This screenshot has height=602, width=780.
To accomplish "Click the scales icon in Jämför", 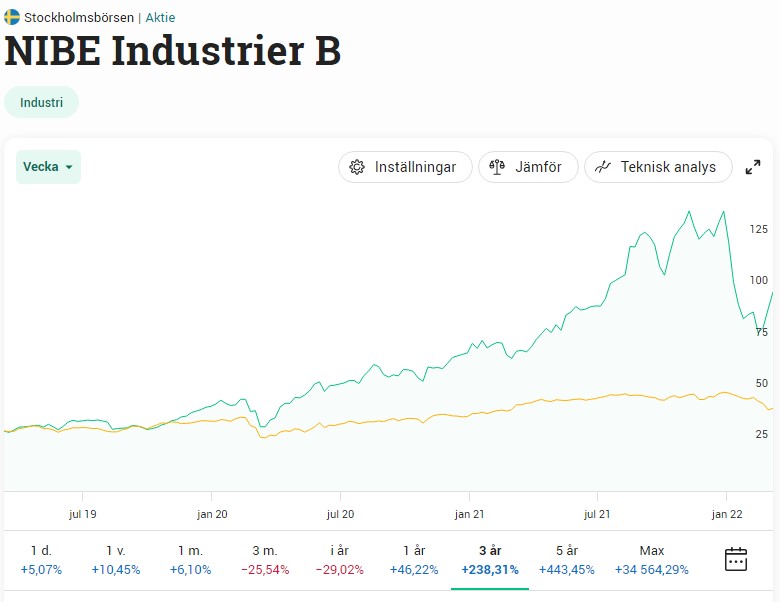I will point(497,167).
